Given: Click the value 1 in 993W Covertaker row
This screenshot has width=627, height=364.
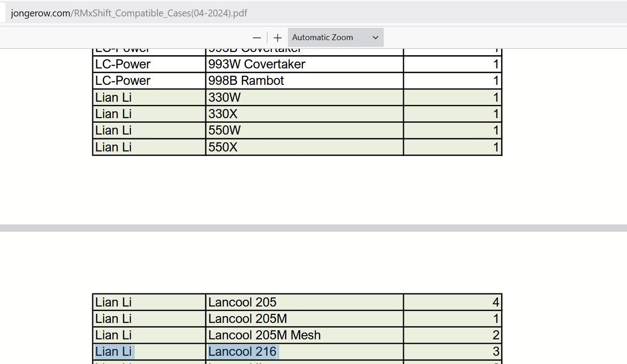Looking at the screenshot, I should [x=496, y=64].
